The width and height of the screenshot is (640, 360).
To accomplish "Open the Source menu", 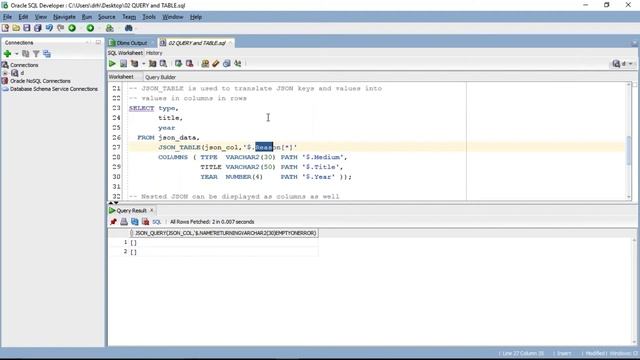I will pos(107,17).
